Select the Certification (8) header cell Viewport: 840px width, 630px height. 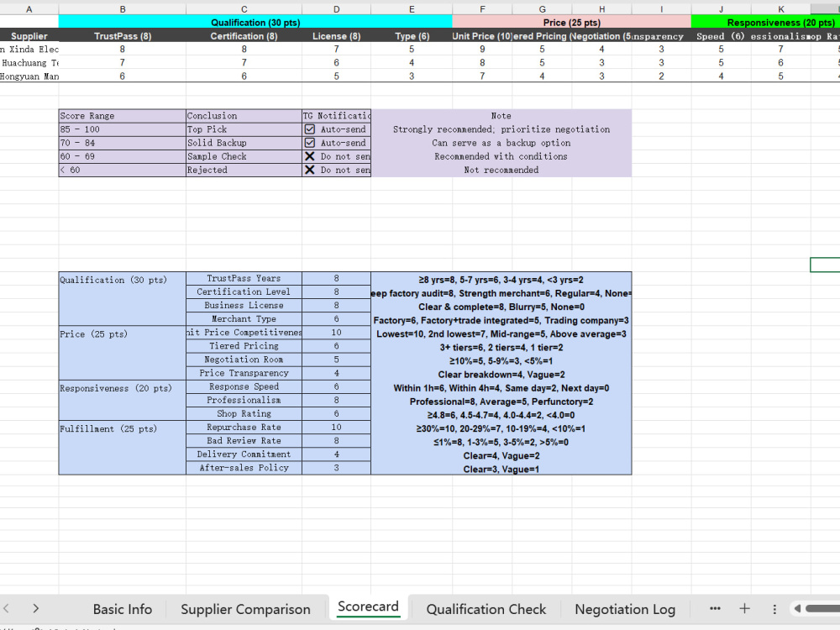(x=244, y=36)
